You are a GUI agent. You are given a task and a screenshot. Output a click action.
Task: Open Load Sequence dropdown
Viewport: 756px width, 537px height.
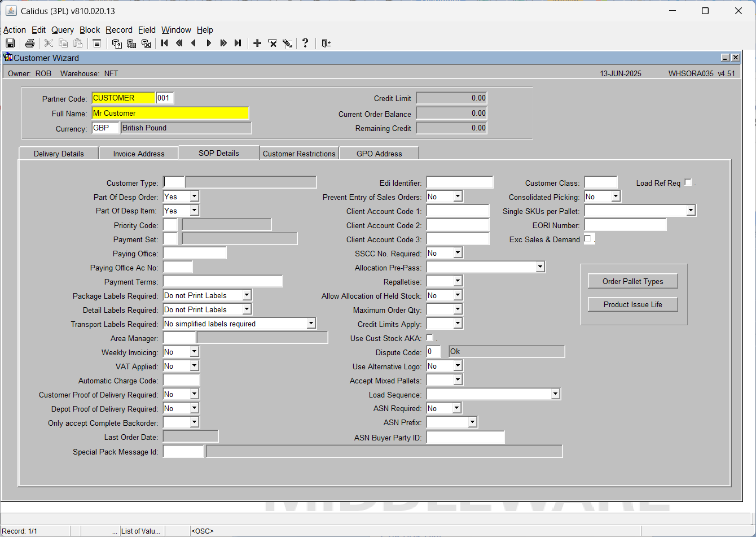click(x=555, y=394)
